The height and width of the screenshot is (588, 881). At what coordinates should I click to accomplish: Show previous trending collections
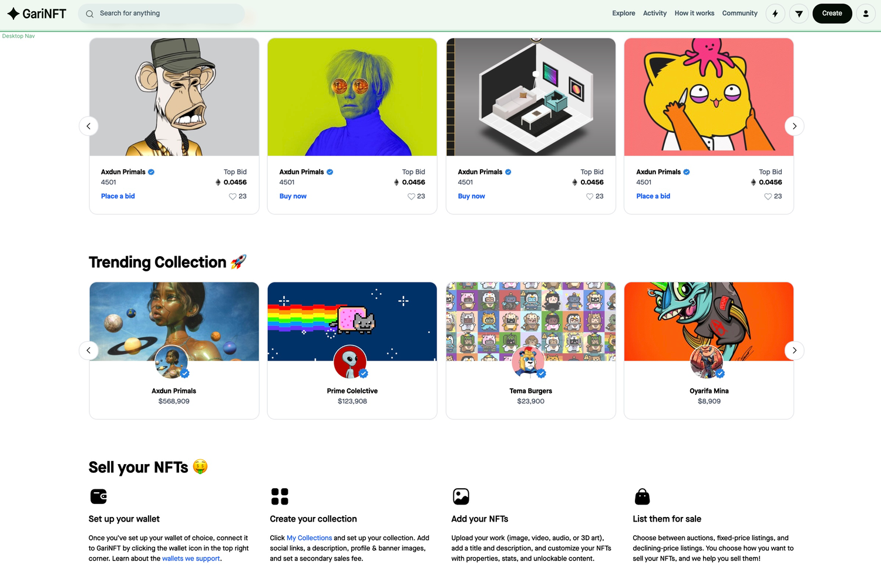pyautogui.click(x=89, y=351)
